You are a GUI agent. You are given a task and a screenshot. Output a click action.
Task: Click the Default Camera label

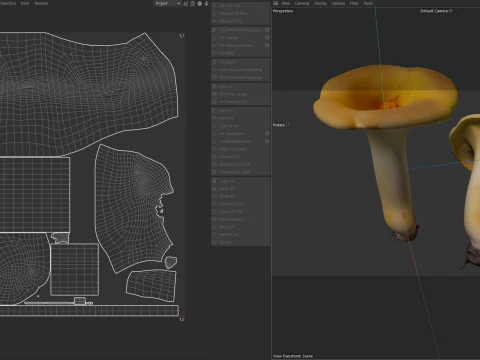tap(436, 11)
